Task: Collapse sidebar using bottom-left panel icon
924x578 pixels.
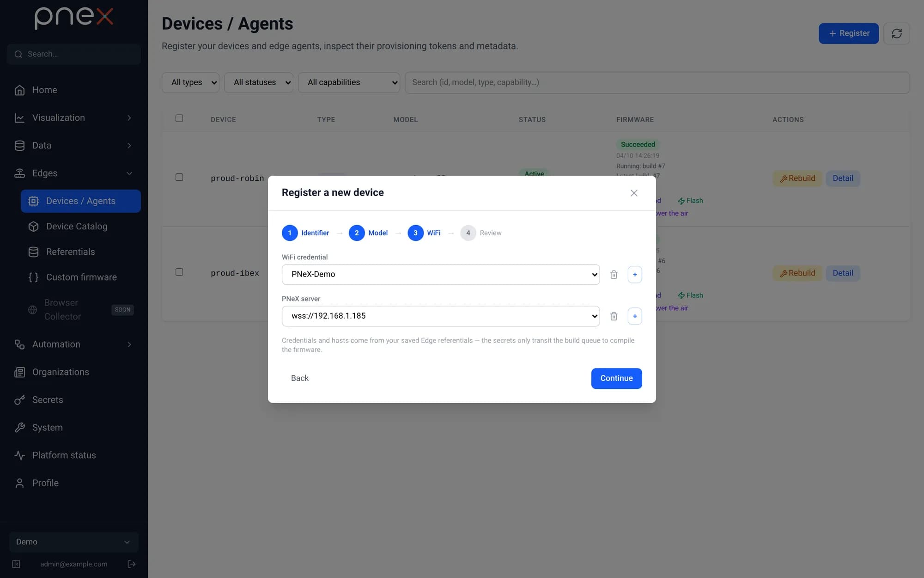Action: pyautogui.click(x=16, y=564)
